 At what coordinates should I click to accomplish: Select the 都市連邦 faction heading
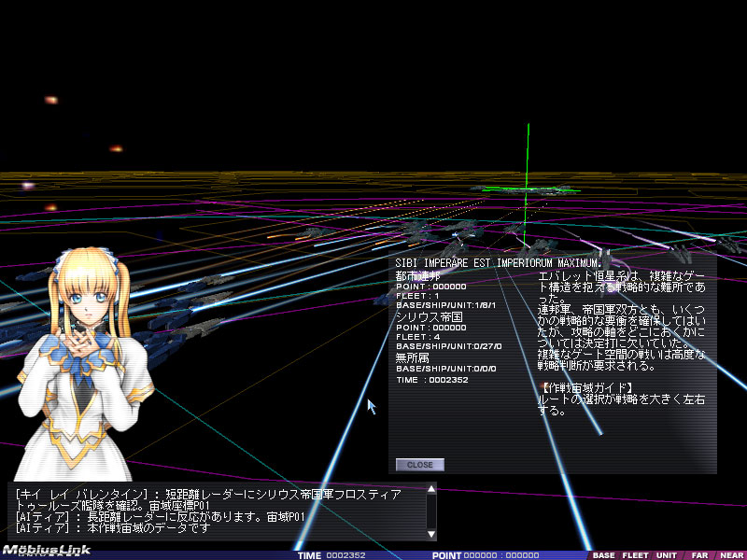click(417, 275)
